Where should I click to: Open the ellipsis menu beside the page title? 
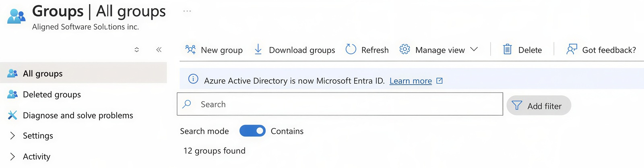[187, 11]
